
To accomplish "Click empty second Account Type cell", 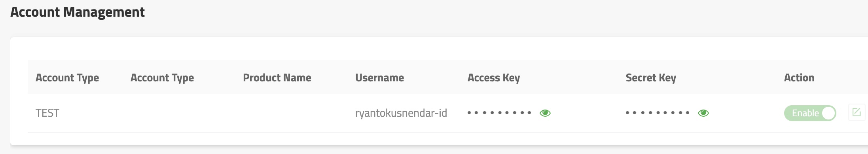I will [x=179, y=113].
